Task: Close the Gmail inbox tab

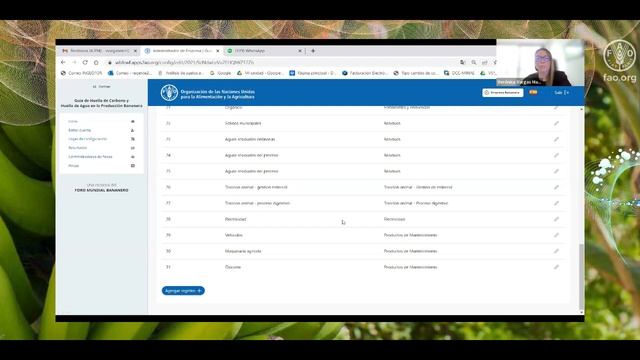Action: pyautogui.click(x=135, y=51)
